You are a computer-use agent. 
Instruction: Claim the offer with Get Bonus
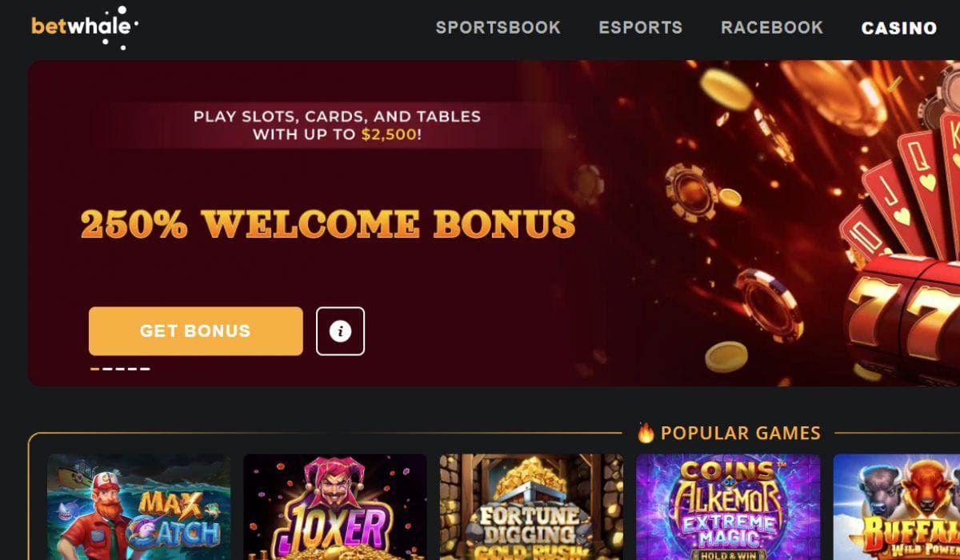coord(195,331)
